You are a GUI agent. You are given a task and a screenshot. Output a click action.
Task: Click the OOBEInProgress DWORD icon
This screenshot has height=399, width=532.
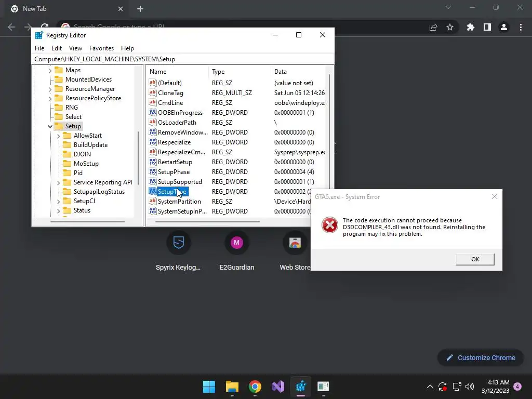(x=153, y=112)
